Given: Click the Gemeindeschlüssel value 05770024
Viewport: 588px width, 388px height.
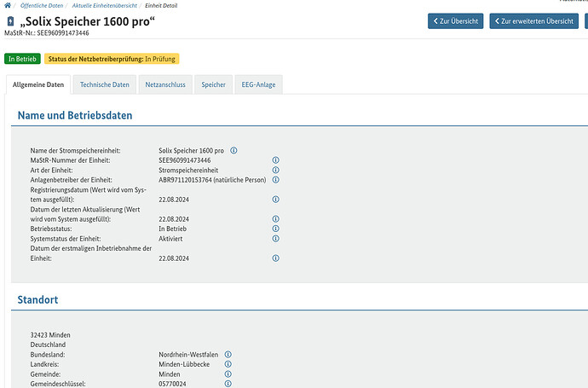Looking at the screenshot, I should (172, 384).
